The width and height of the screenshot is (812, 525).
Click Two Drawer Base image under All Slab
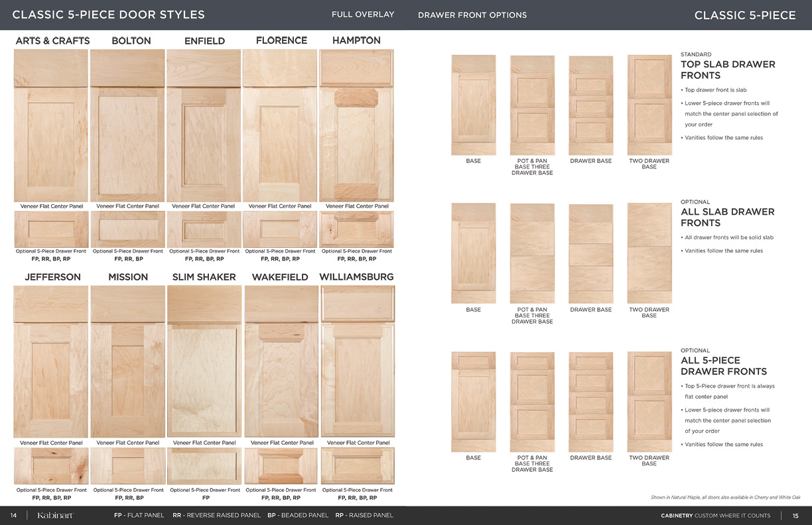[649, 253]
